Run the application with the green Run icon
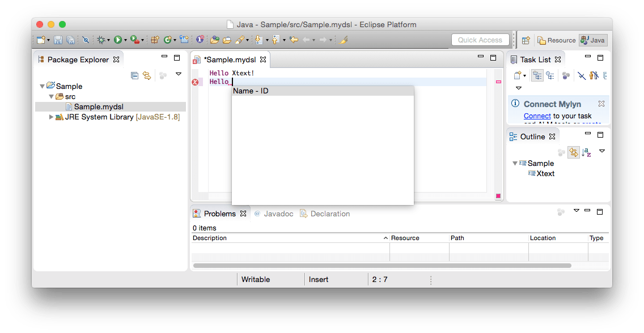 pyautogui.click(x=117, y=40)
